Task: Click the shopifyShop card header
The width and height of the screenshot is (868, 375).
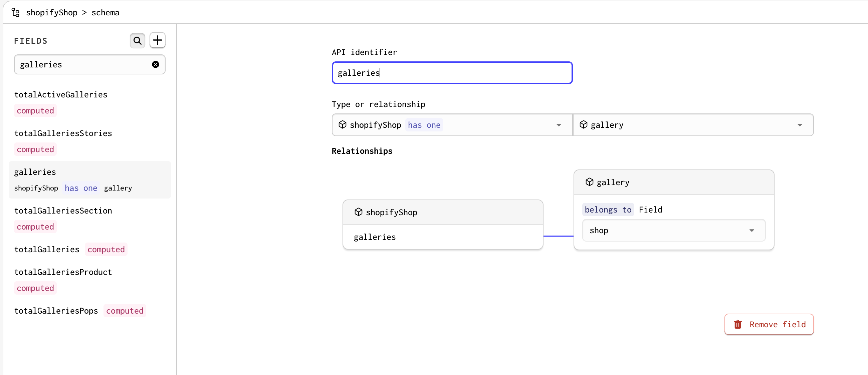Action: (x=443, y=212)
